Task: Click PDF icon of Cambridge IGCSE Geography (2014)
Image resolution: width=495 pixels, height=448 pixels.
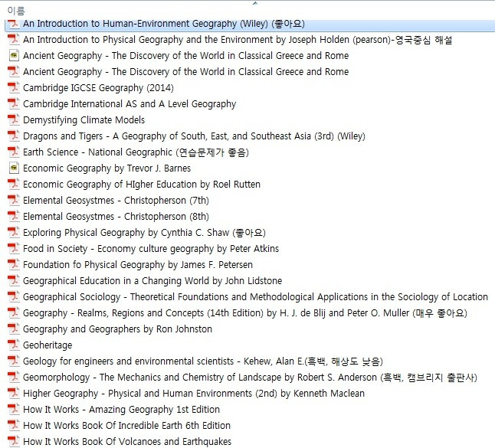Action: tap(14, 88)
